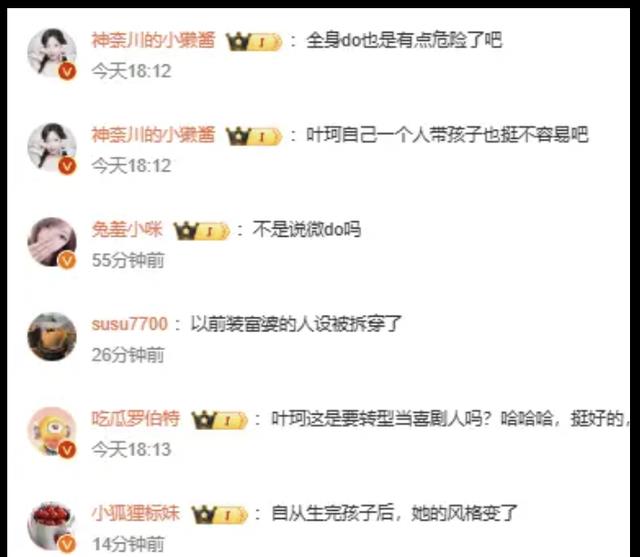This screenshot has width=640, height=557.
Task: Click crown badge next to 吃瓜罗伯特
Action: tap(220, 420)
